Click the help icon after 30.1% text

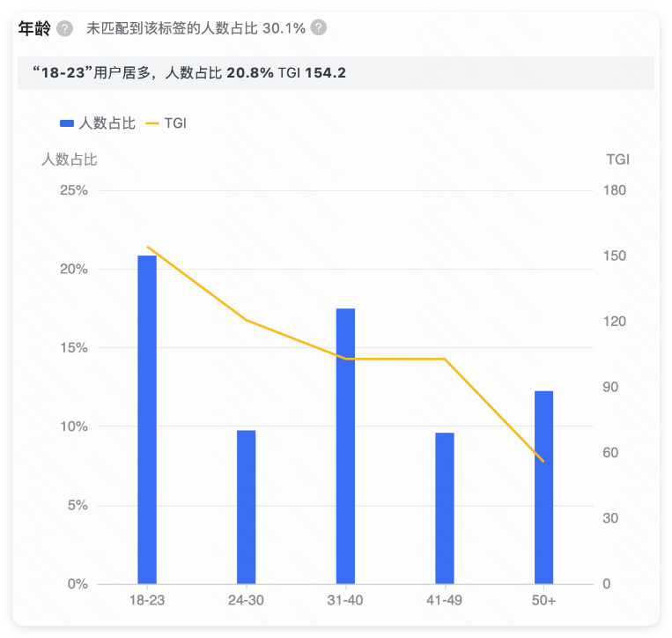[319, 28]
